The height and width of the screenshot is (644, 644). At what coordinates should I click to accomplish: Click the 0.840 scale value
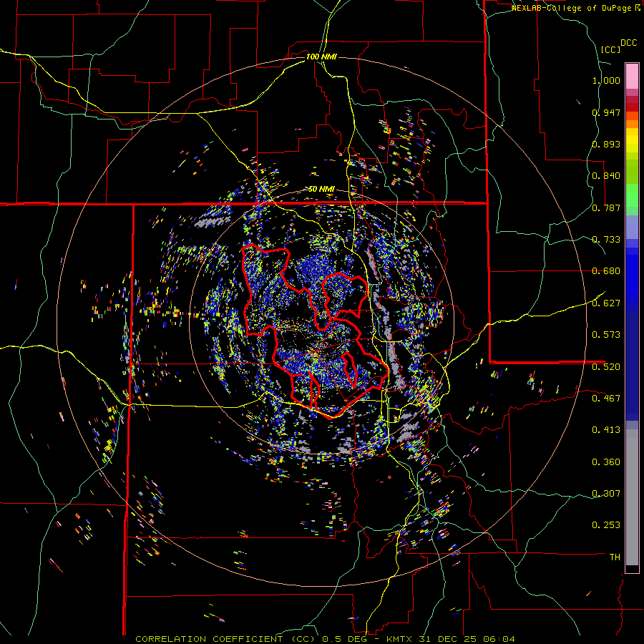tap(606, 176)
